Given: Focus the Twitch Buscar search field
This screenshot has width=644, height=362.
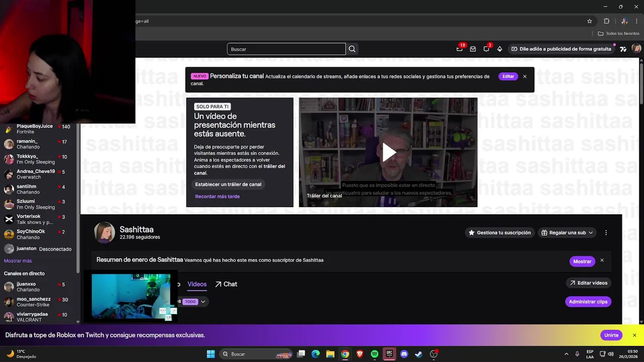Looking at the screenshot, I should coord(286,49).
